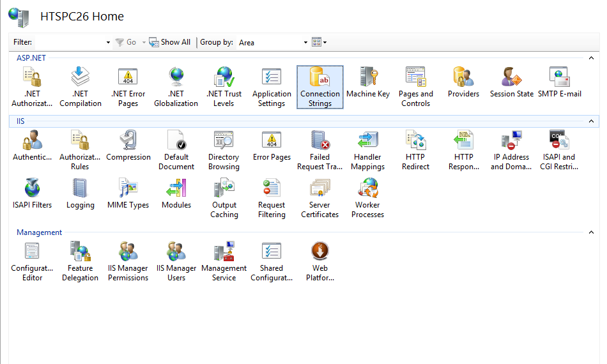
Task: Open .NET Authorization Rules feature
Action: tap(32, 87)
